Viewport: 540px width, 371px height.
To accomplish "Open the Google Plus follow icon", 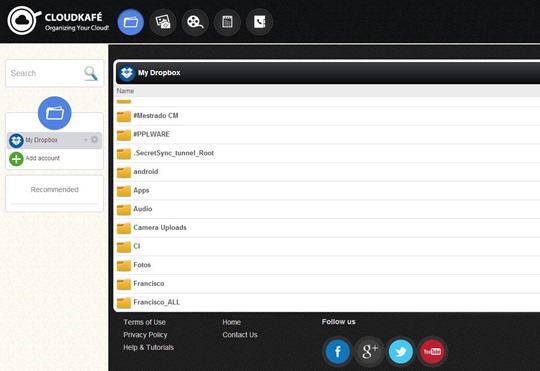I will 369,352.
